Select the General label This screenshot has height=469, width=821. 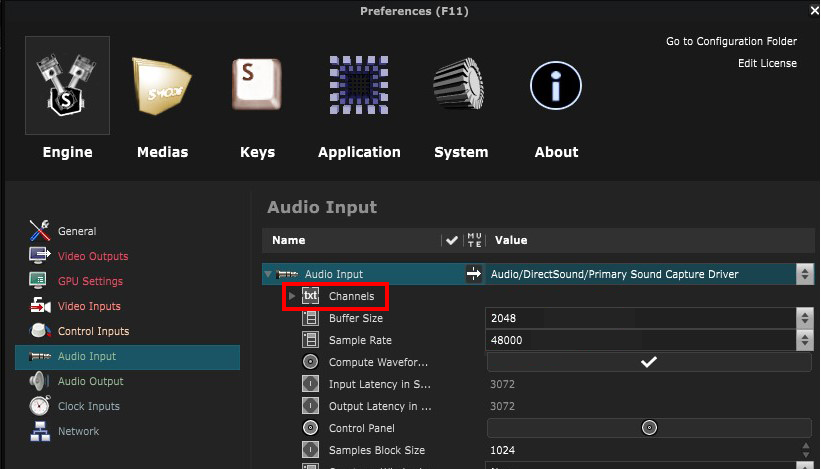tap(77, 231)
